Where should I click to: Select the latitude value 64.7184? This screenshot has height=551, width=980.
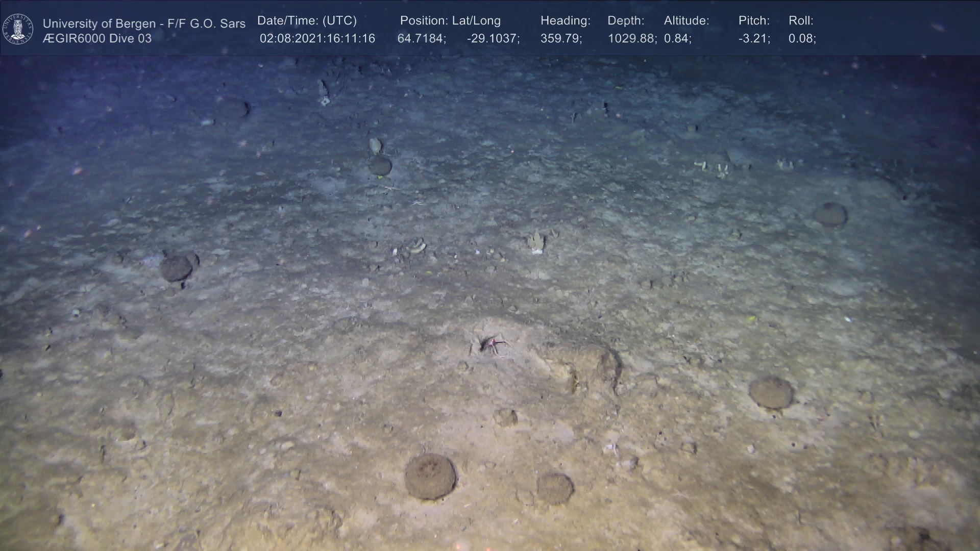click(x=421, y=39)
